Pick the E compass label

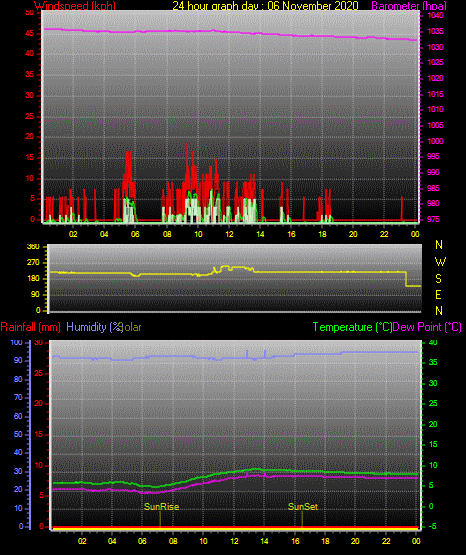click(x=438, y=295)
